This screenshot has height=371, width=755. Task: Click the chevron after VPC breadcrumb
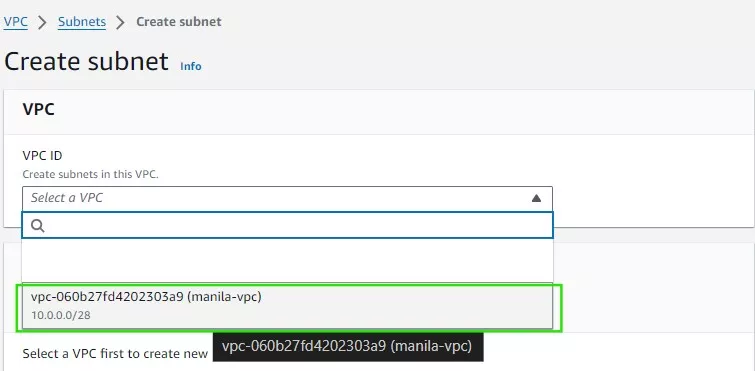pos(42,22)
